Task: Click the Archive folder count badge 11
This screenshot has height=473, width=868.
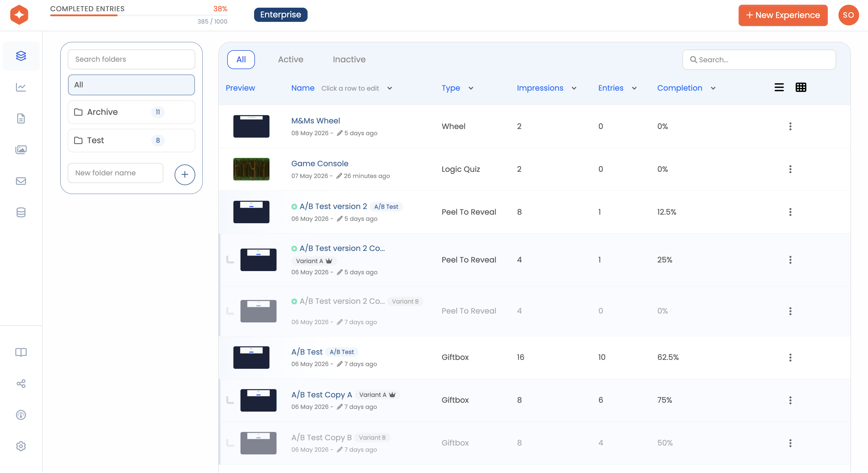Action: coord(158,112)
